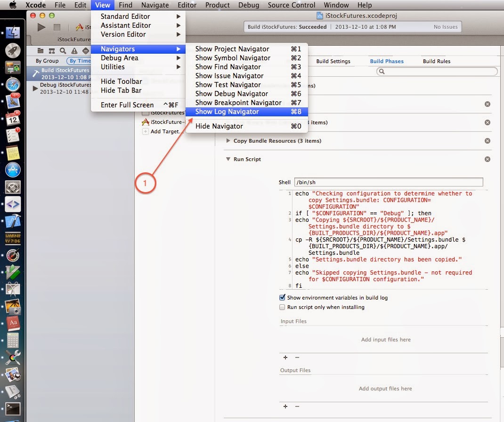Add an input file with plus button
The height and width of the screenshot is (422, 504).
coord(285,357)
